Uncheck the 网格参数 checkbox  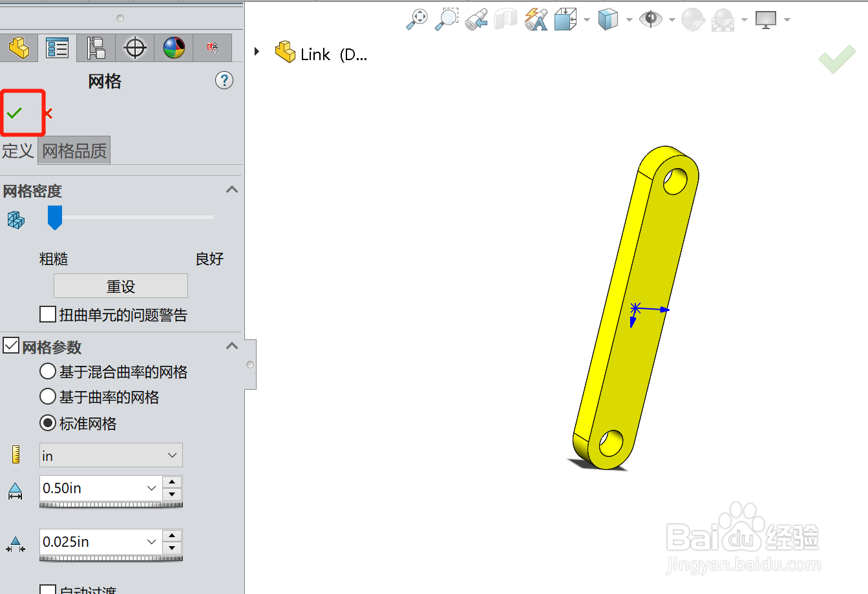click(11, 345)
